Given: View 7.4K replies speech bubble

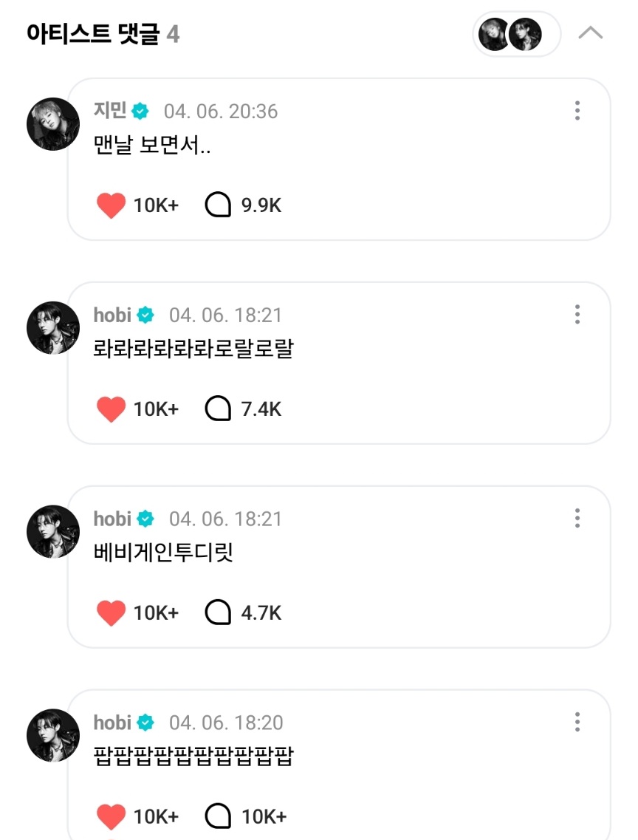Looking at the screenshot, I should (218, 409).
